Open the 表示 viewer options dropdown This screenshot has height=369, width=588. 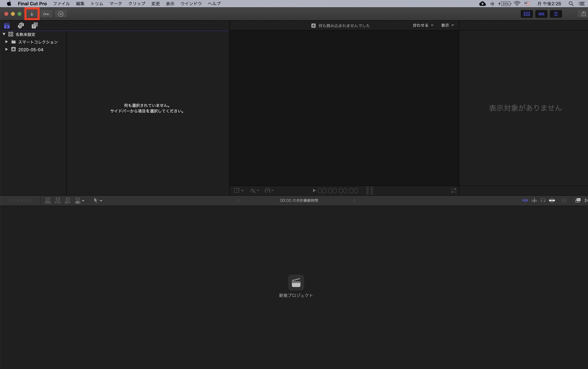[447, 25]
